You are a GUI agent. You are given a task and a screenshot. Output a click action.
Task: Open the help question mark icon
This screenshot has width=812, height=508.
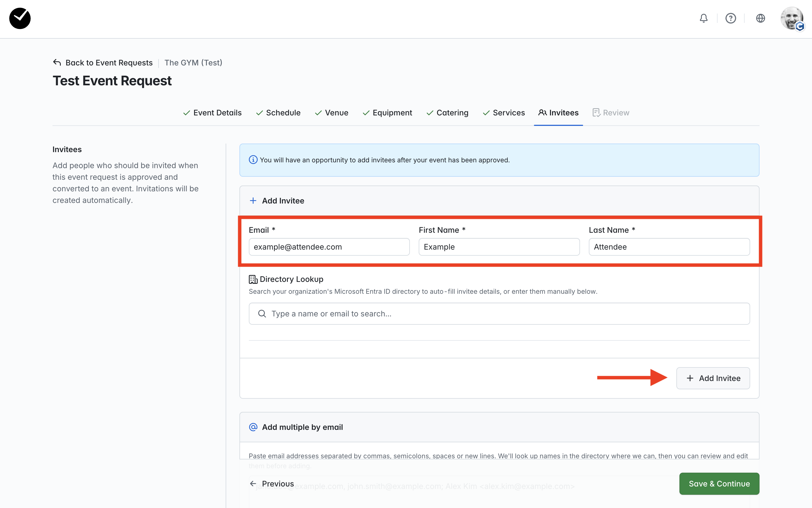click(x=731, y=18)
